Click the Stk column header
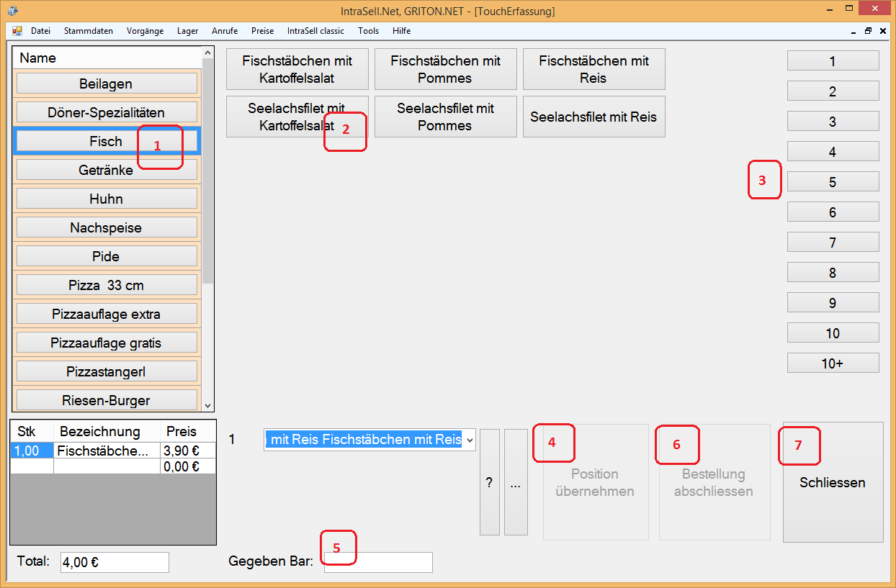Image resolution: width=896 pixels, height=588 pixels. [x=32, y=432]
